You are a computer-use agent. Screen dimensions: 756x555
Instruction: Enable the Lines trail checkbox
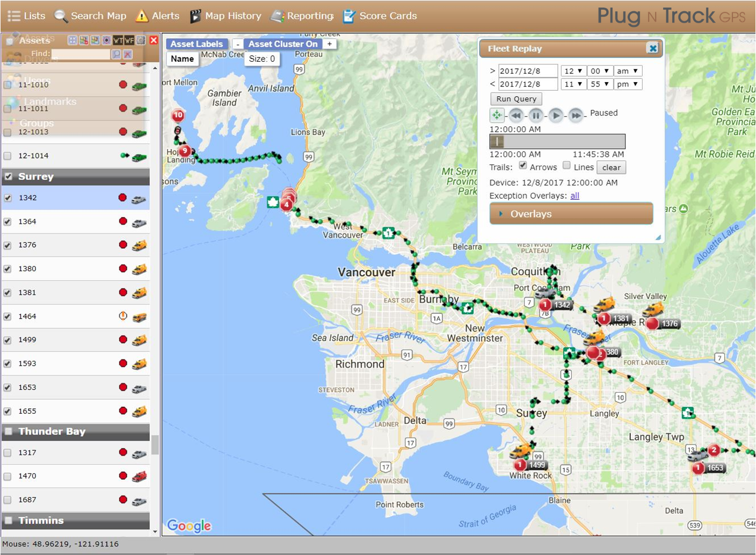[x=566, y=166]
